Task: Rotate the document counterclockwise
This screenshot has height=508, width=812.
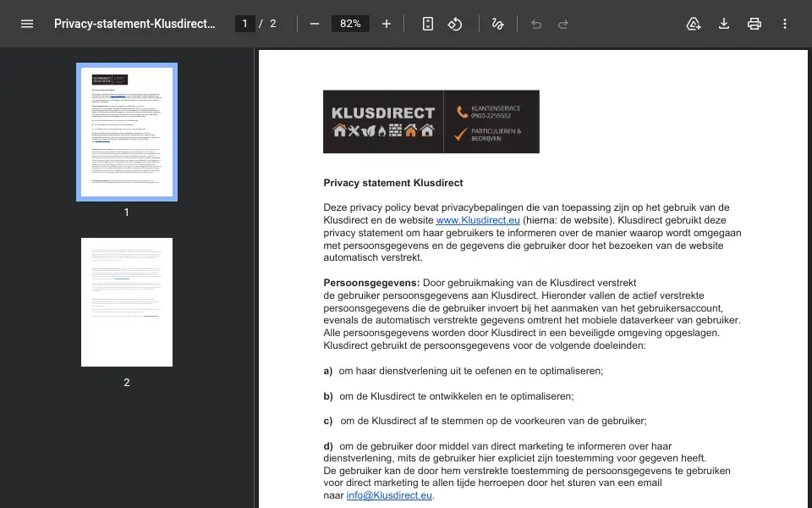Action: 455,24
